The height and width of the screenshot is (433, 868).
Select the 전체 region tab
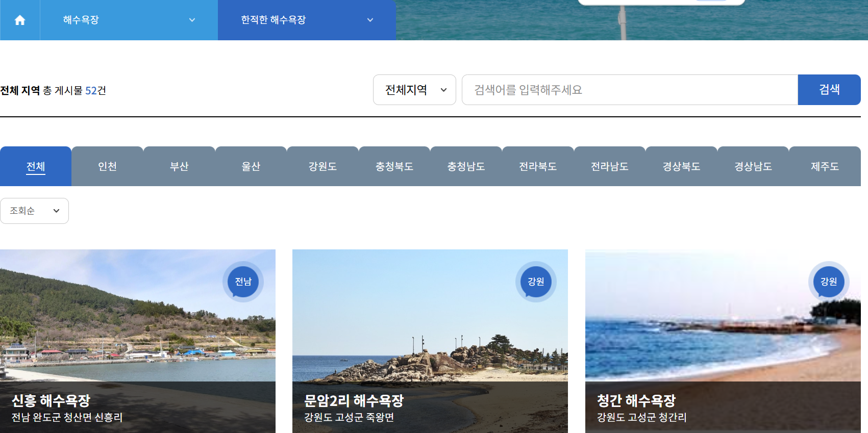36,166
